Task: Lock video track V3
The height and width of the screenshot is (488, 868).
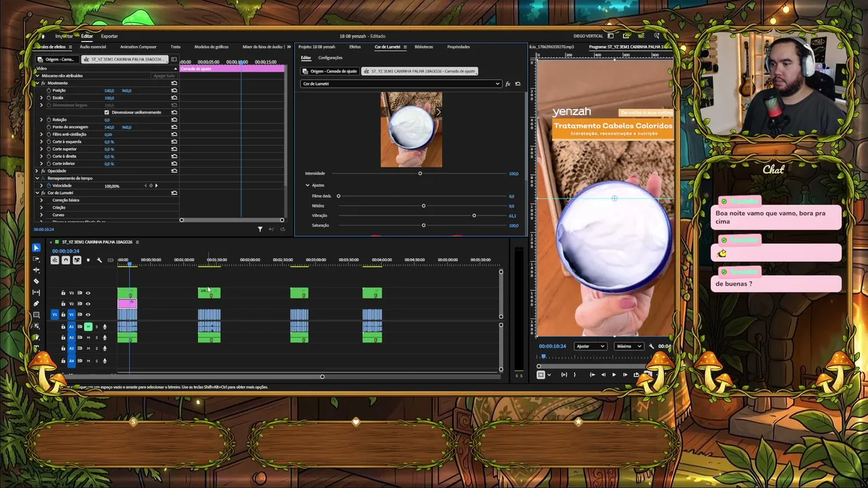Action: [x=63, y=293]
